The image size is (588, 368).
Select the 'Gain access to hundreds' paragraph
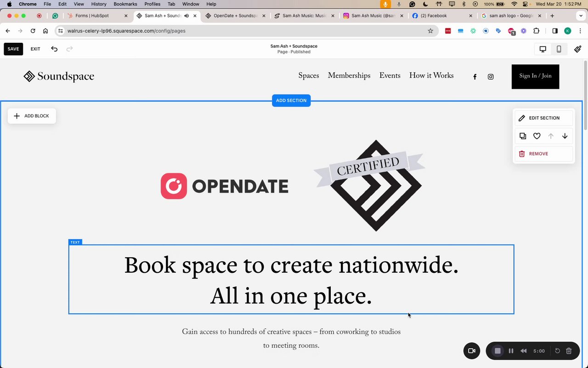point(291,339)
